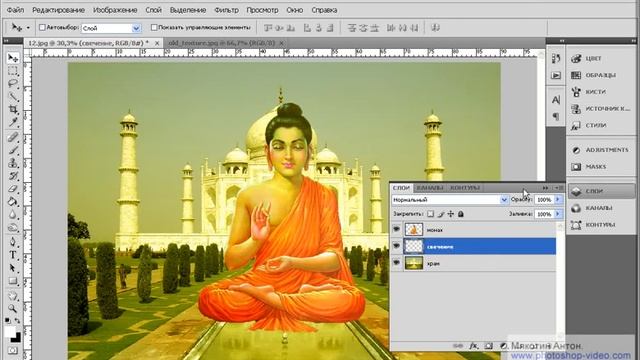Viewport: 640px width, 360px height.
Task: Toggle lock position icon
Action: (x=451, y=213)
